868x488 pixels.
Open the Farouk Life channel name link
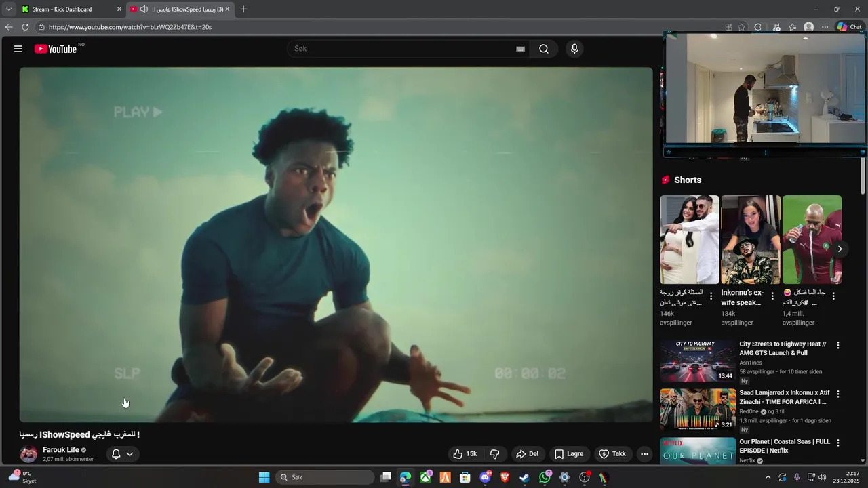(61, 450)
